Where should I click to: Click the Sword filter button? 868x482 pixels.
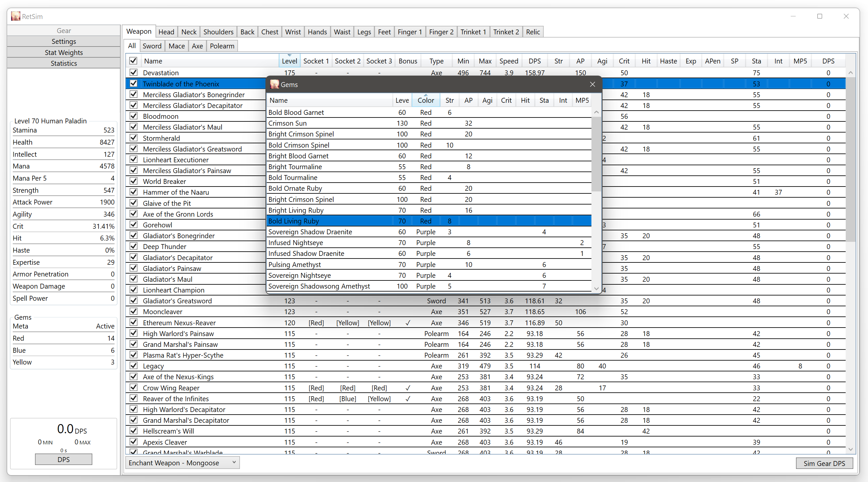tap(153, 46)
